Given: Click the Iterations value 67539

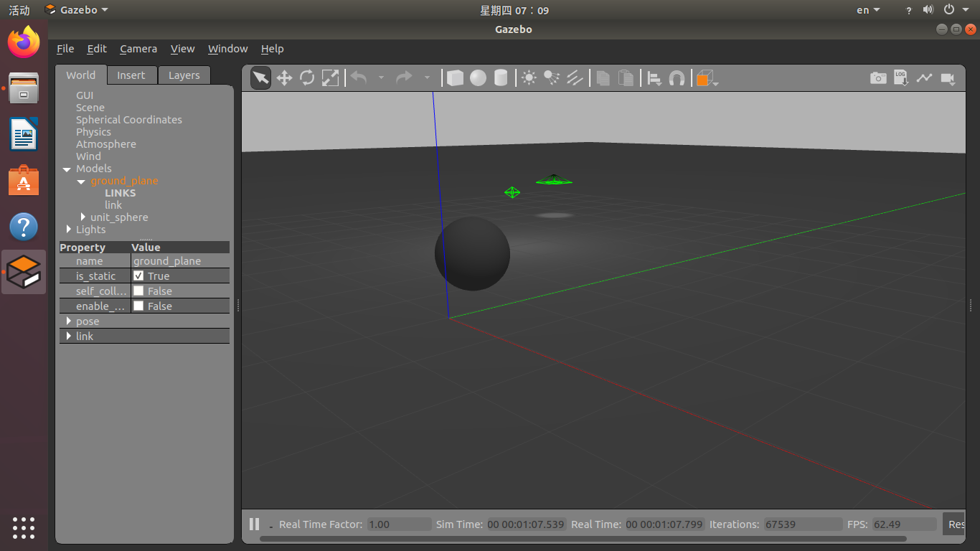Looking at the screenshot, I should coord(803,524).
